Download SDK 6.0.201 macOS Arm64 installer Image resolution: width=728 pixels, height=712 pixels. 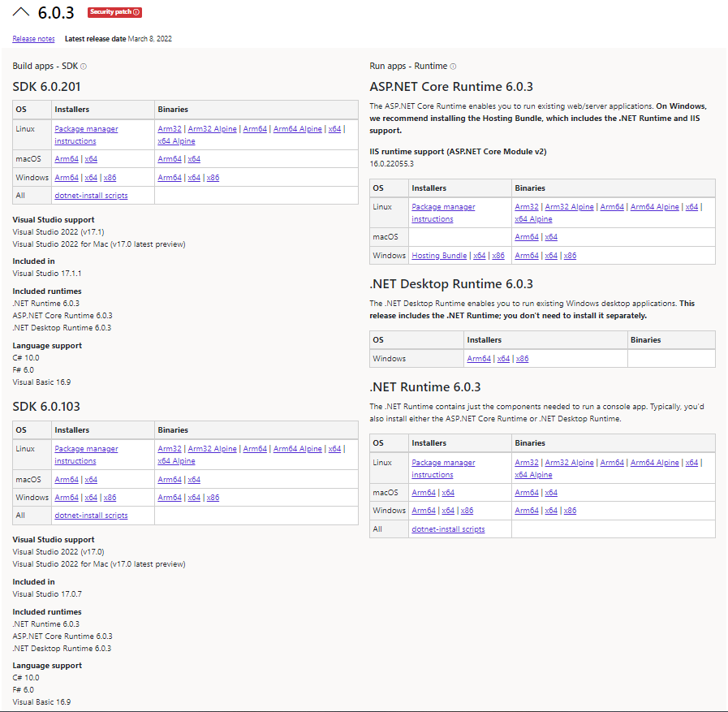coord(67,159)
